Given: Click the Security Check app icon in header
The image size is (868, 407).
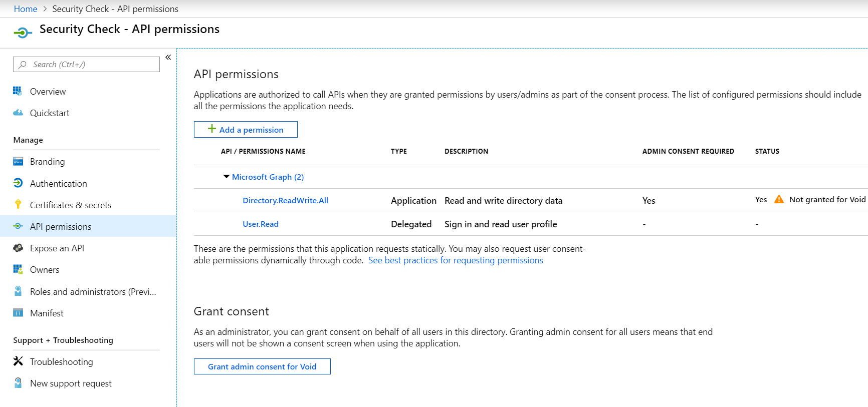Looking at the screenshot, I should click(23, 33).
